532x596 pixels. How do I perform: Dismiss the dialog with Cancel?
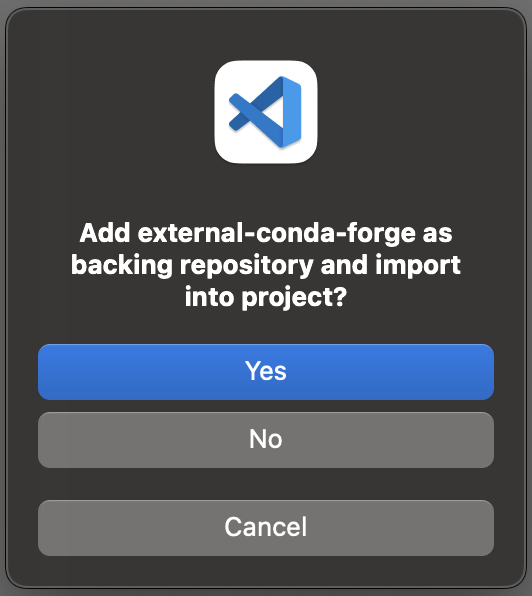tap(266, 528)
